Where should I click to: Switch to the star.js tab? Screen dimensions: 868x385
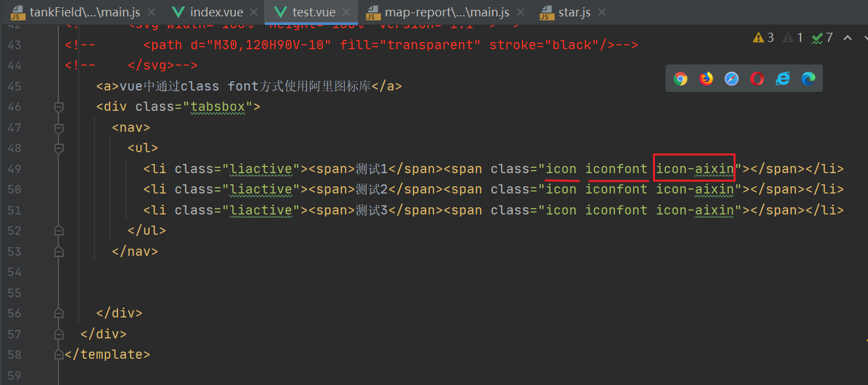(x=574, y=12)
